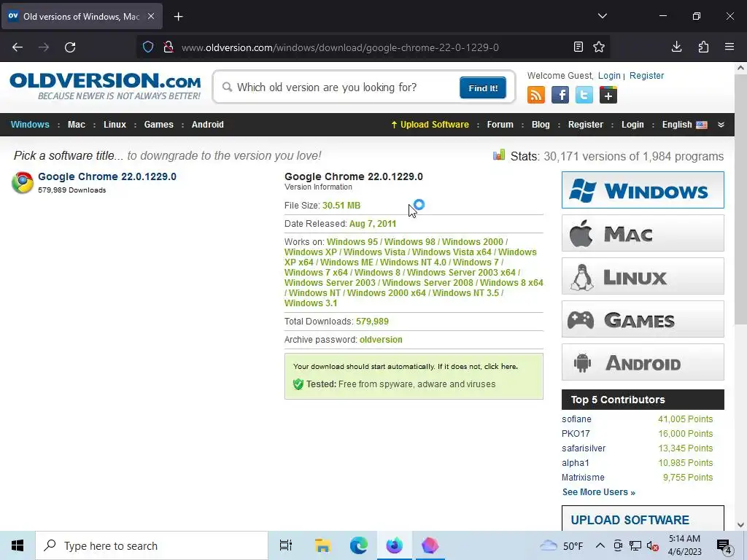Go back with the browser back arrow

18,47
